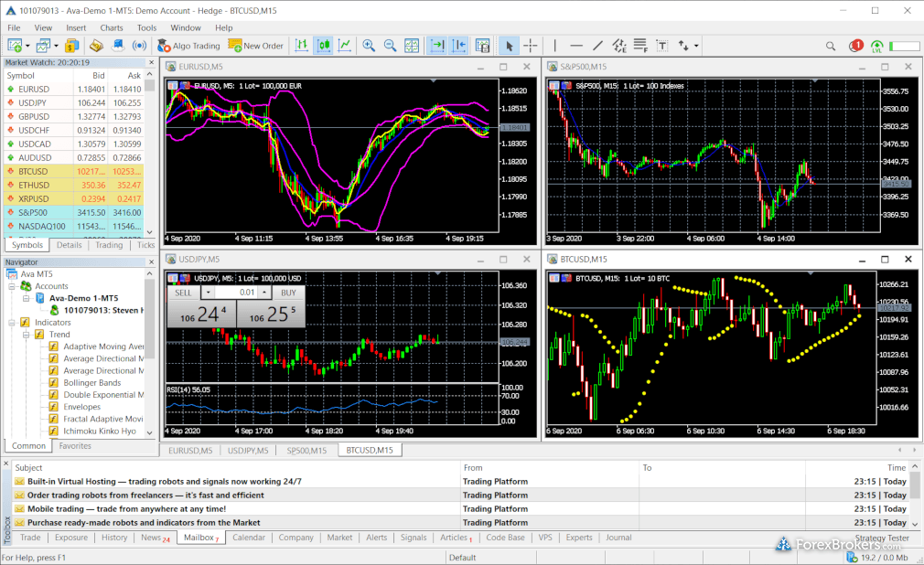Select the equidistant channel tool

(x=619, y=46)
